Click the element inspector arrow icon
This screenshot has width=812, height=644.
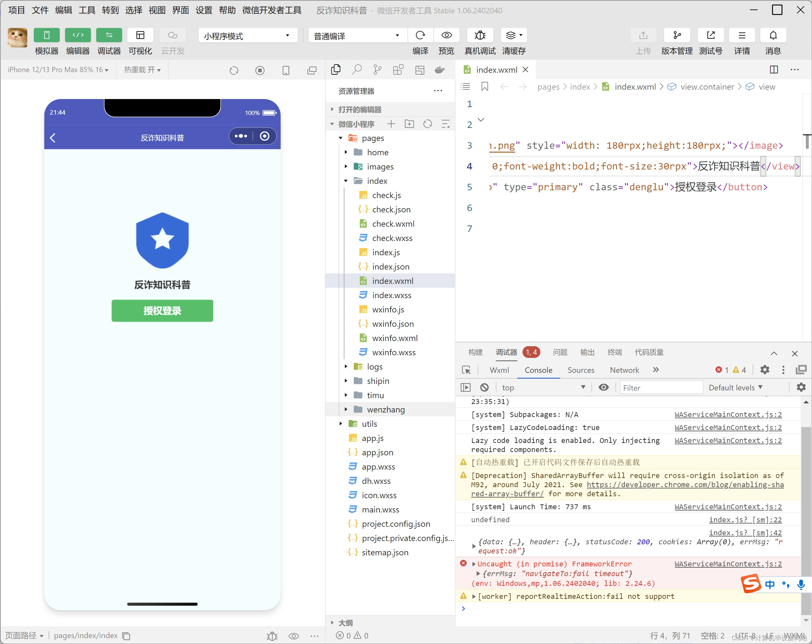click(x=466, y=370)
